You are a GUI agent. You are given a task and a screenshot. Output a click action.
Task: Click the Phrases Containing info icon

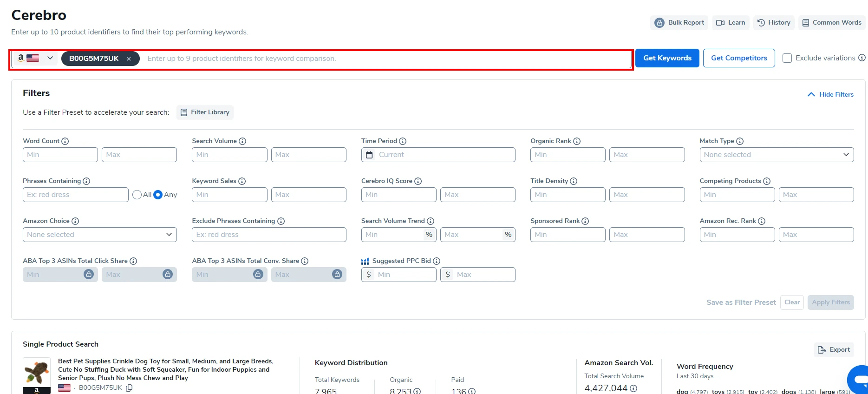86,181
